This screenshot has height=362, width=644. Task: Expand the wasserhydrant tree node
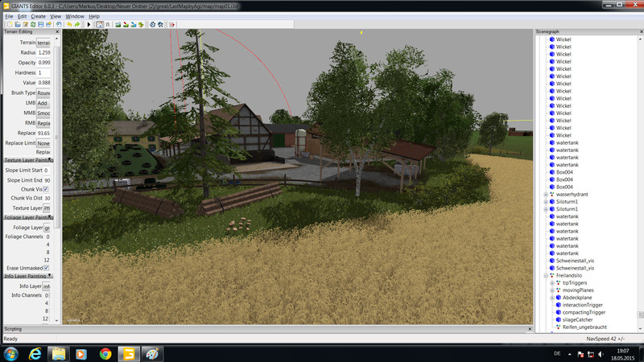(x=546, y=195)
